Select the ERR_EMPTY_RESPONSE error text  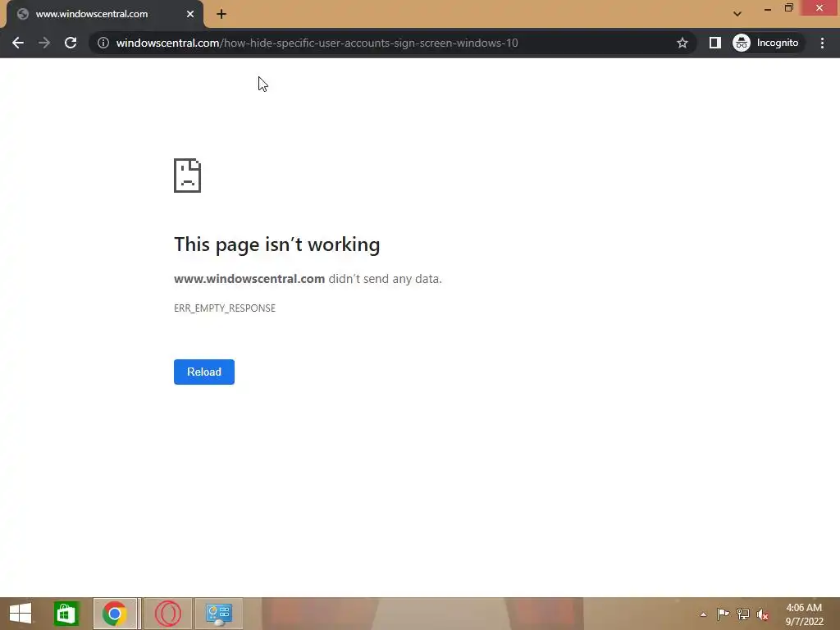coord(225,308)
